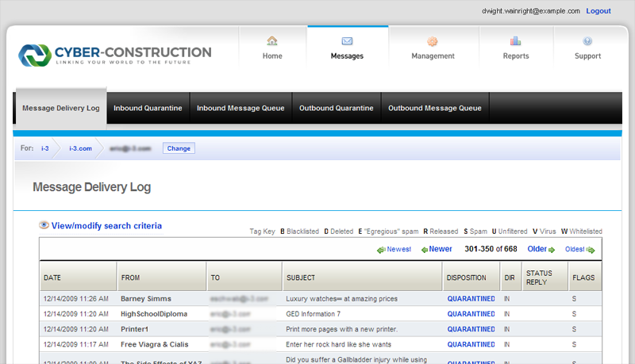Click user email dwight.wainright@example.com
This screenshot has width=635, height=364.
531,11
